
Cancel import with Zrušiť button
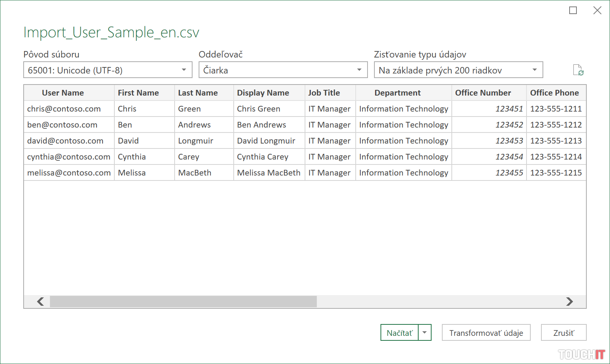(563, 332)
